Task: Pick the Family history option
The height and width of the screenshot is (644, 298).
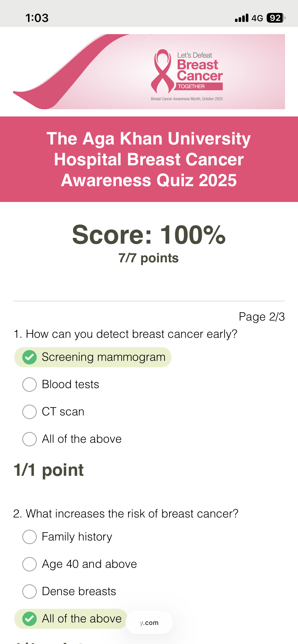Action: [30, 537]
